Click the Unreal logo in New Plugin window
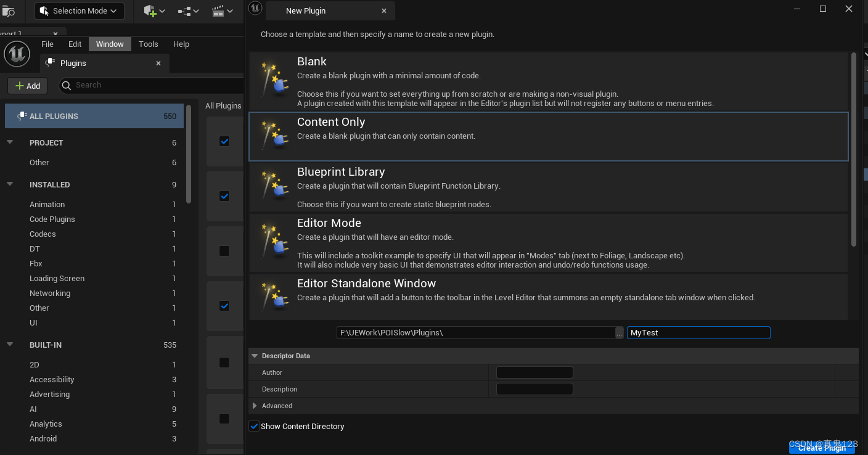This screenshot has width=868, height=455. [255, 8]
